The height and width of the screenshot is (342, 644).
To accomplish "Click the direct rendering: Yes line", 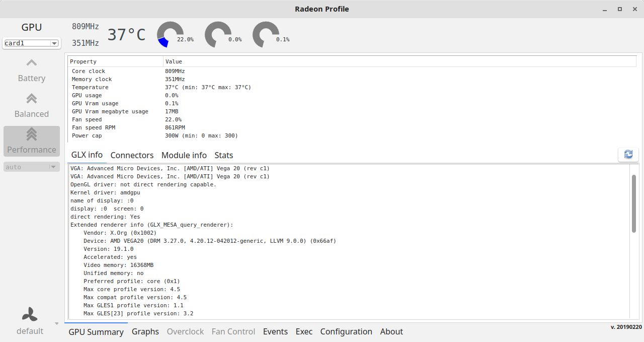I will [x=105, y=217].
